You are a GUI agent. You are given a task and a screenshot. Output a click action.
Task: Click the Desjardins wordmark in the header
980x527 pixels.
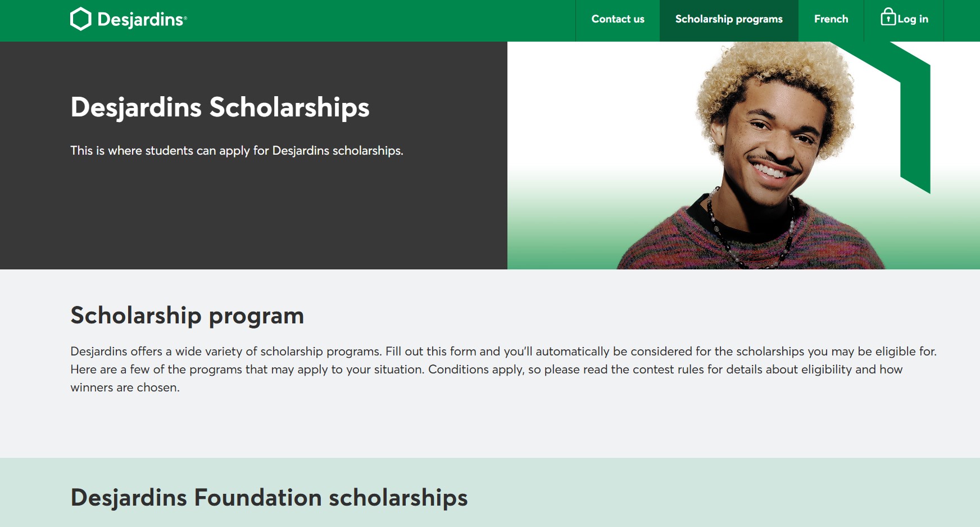pyautogui.click(x=139, y=19)
